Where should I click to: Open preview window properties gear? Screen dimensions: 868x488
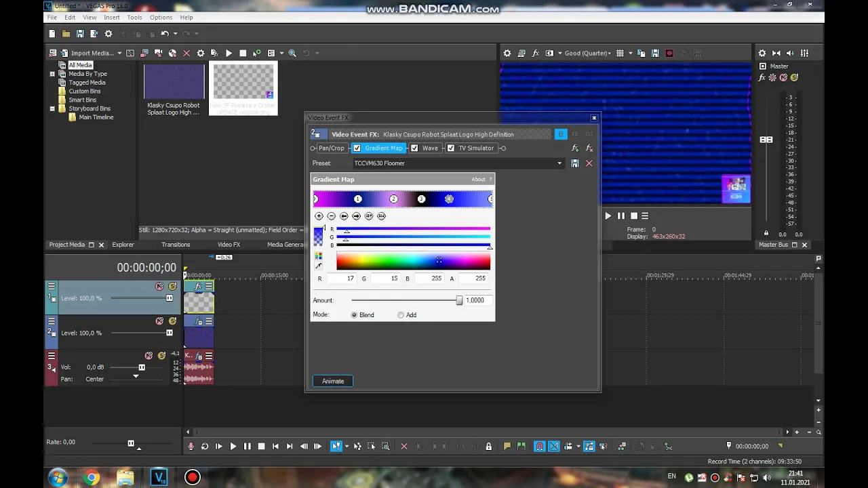pos(507,53)
